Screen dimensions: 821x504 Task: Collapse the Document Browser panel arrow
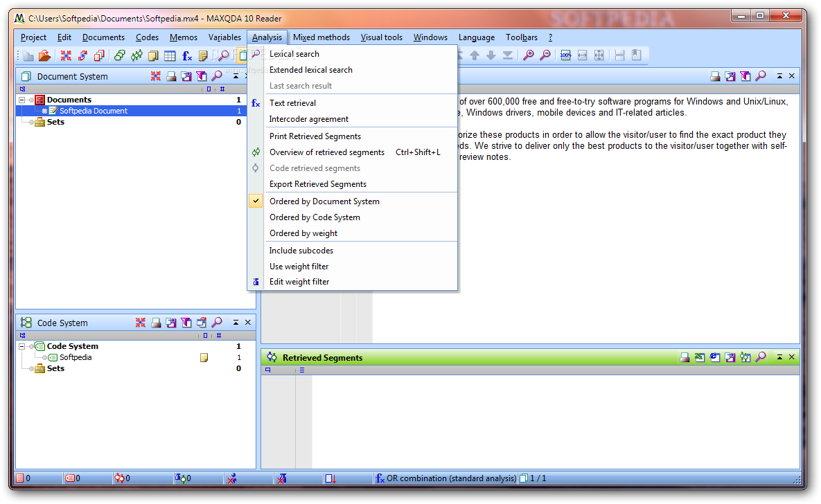(779, 76)
